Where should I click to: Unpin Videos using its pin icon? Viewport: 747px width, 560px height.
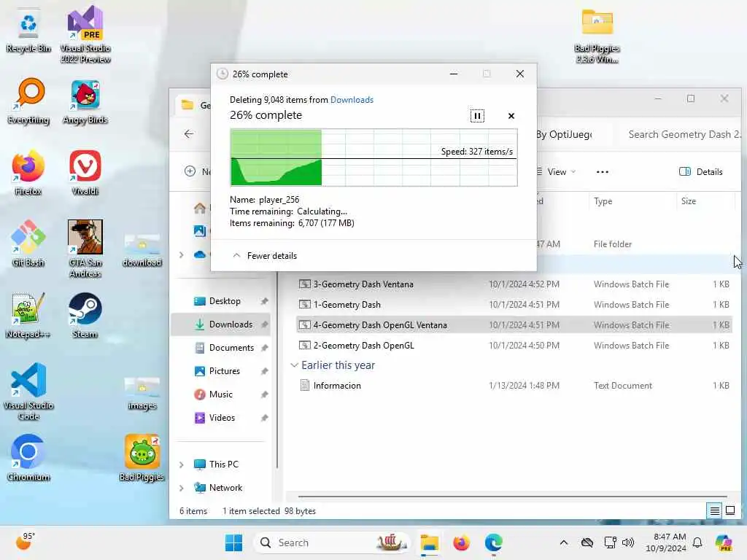click(264, 418)
